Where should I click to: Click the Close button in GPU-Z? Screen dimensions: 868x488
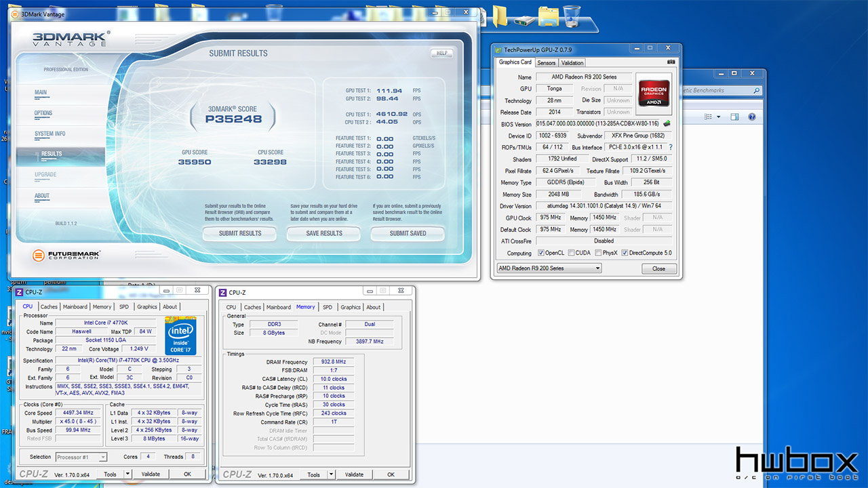659,268
